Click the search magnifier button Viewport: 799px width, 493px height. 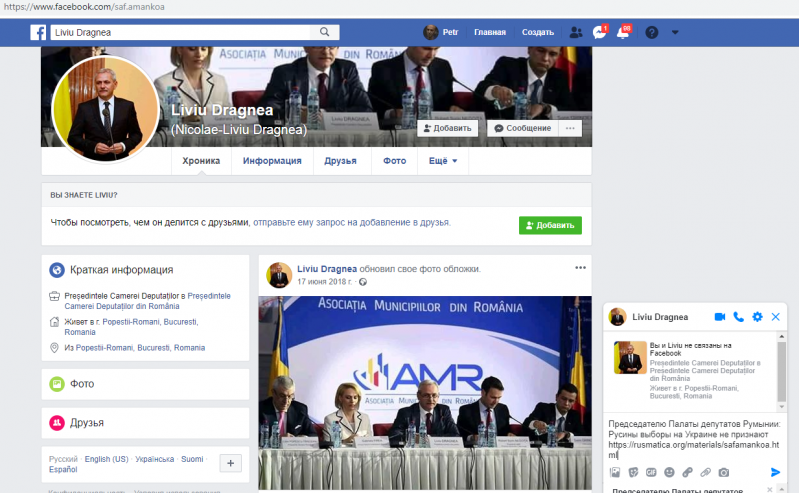[x=325, y=32]
